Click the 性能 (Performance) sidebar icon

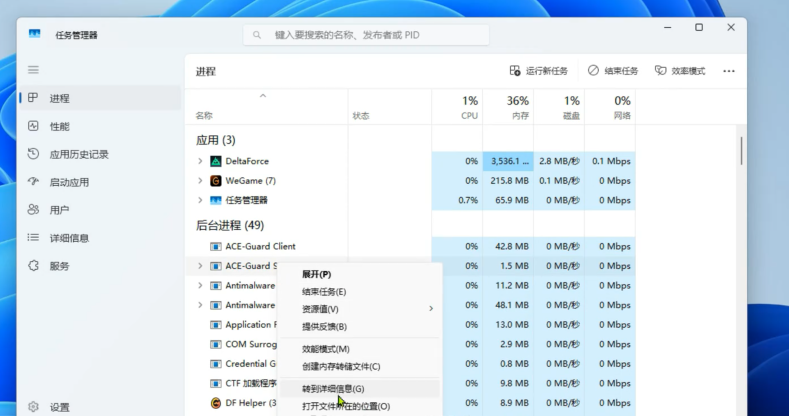(33, 126)
